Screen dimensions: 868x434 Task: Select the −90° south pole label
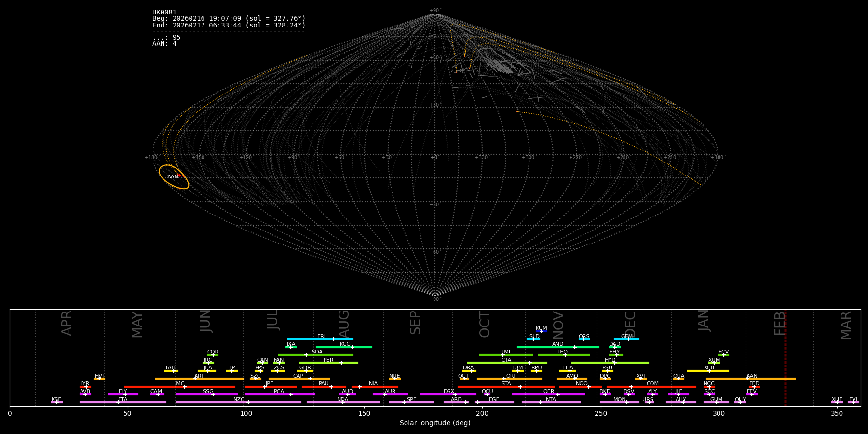[x=435, y=299]
